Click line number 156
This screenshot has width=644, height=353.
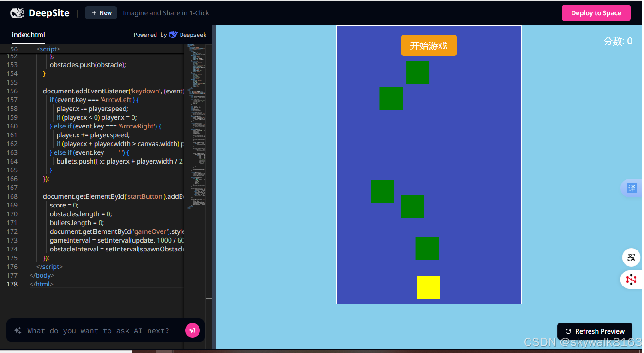(x=12, y=91)
